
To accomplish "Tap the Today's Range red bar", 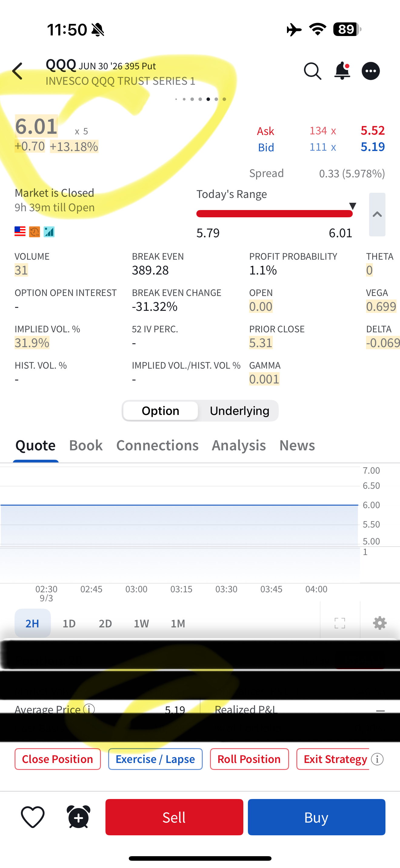I will coord(274,214).
